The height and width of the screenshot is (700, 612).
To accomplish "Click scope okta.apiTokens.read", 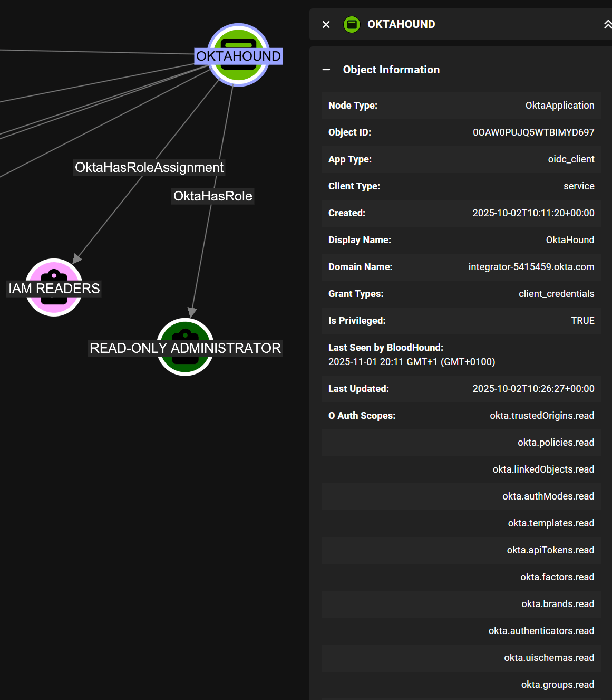I will point(550,550).
